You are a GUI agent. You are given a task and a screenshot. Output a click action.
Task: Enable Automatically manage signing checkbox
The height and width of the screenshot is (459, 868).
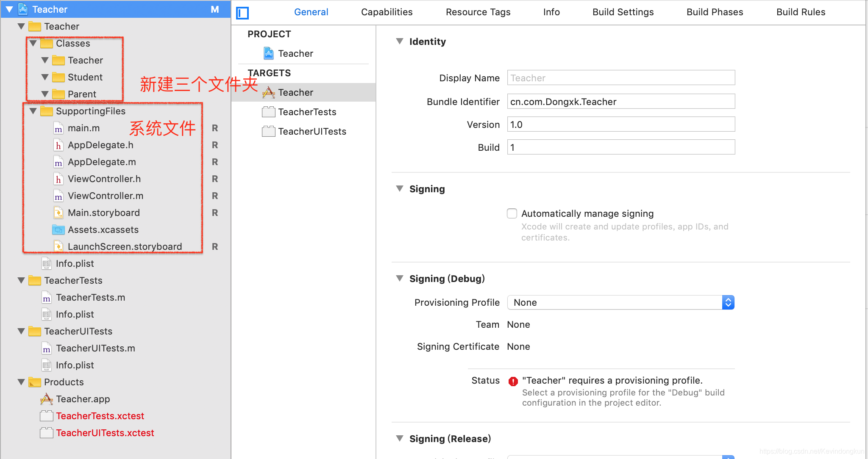512,213
